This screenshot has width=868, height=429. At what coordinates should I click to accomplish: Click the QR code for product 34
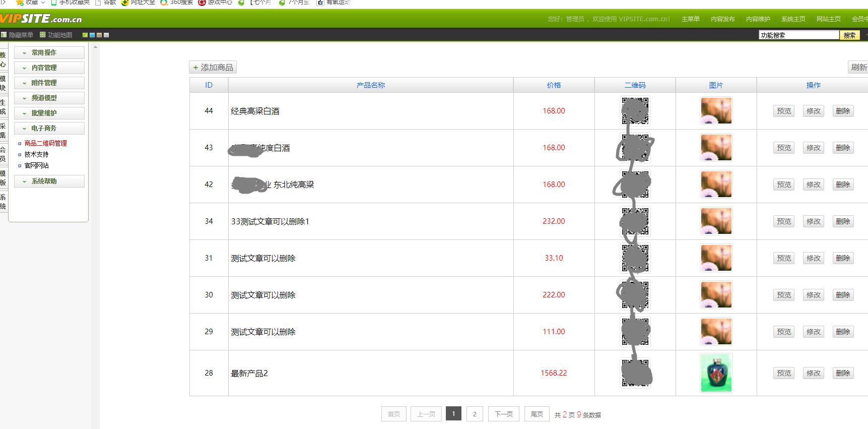click(x=635, y=221)
